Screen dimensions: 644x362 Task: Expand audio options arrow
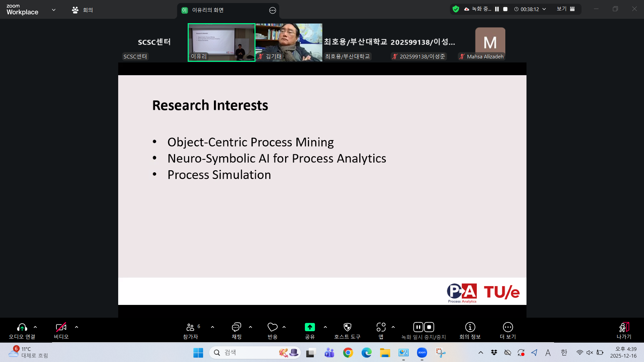coord(35,327)
